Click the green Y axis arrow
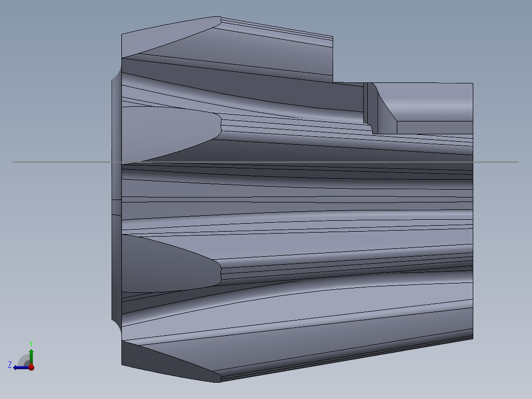 [31, 357]
